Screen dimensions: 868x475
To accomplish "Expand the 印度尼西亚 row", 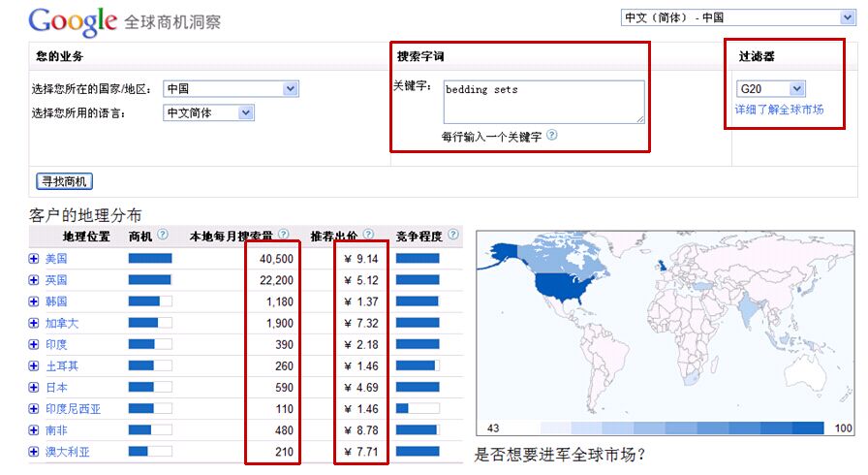I will (x=34, y=408).
